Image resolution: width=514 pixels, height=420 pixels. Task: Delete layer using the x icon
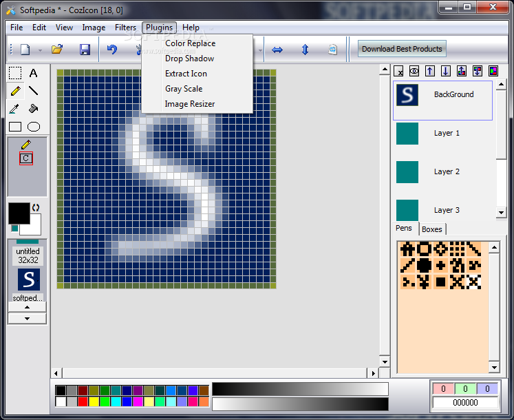coord(398,71)
